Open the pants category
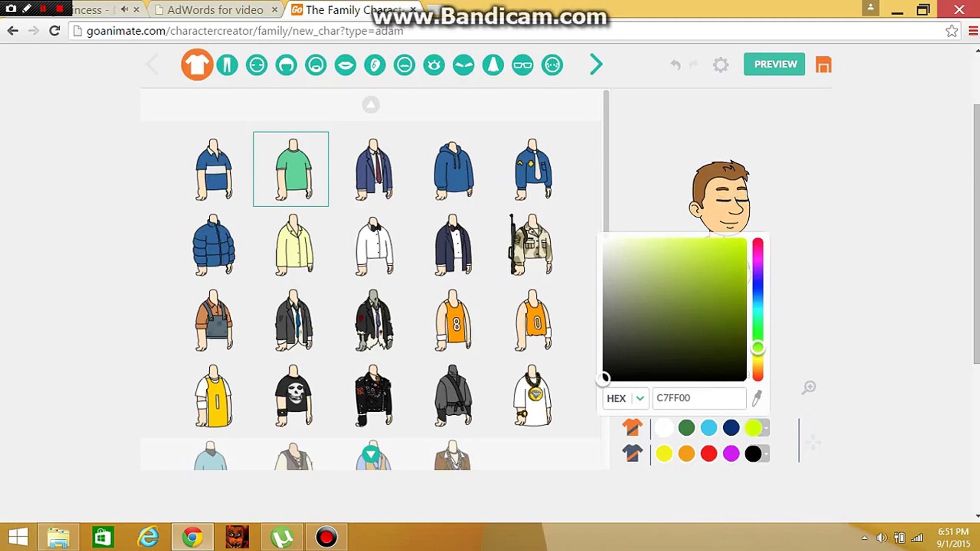 [227, 65]
